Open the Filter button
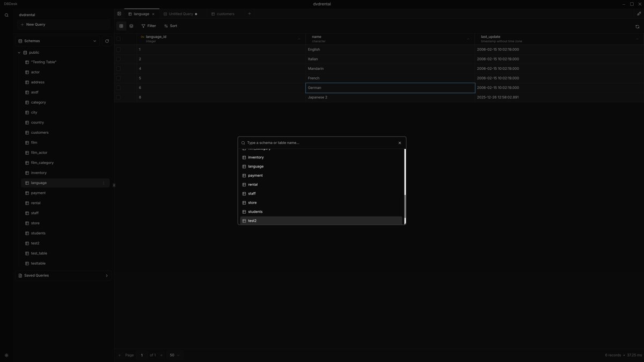 (x=149, y=26)
